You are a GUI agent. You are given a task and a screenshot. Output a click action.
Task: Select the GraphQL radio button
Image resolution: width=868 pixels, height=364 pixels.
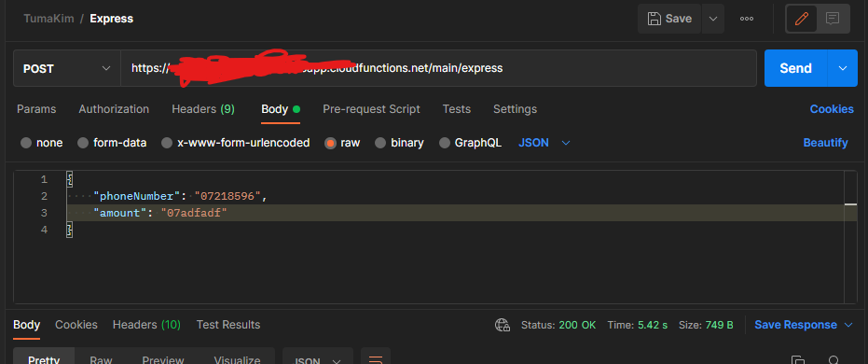(x=445, y=143)
